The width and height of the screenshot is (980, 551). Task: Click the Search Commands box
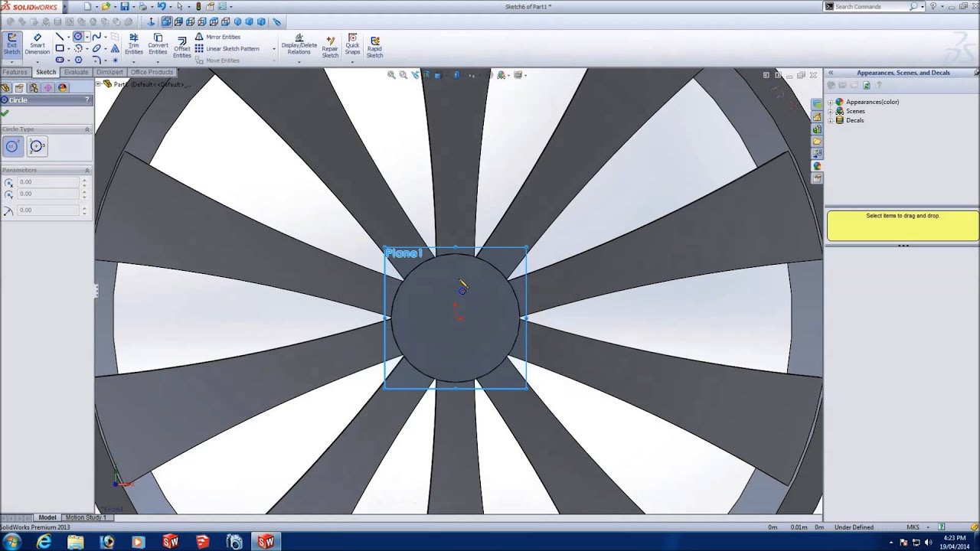pos(871,6)
